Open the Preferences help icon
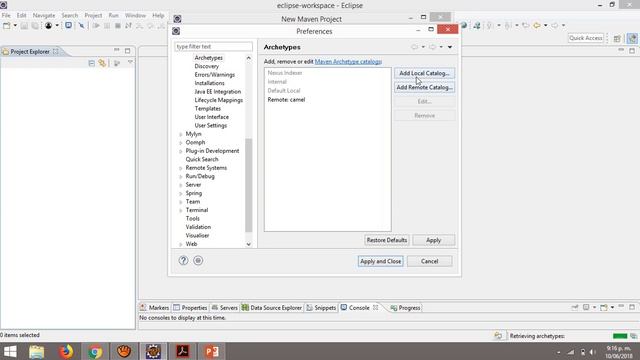The image size is (640, 360). tap(183, 260)
